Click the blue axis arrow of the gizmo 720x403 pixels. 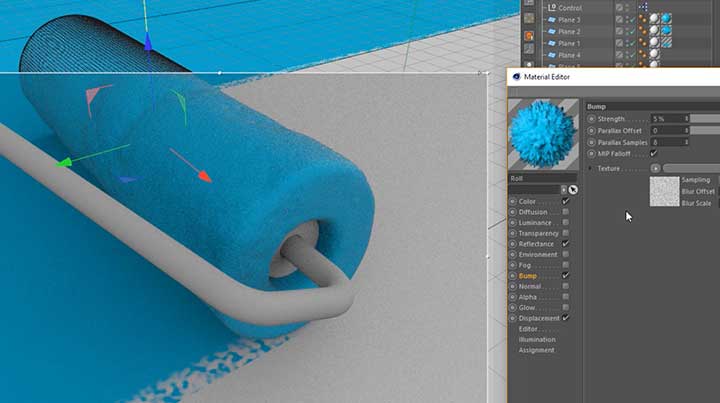148,42
